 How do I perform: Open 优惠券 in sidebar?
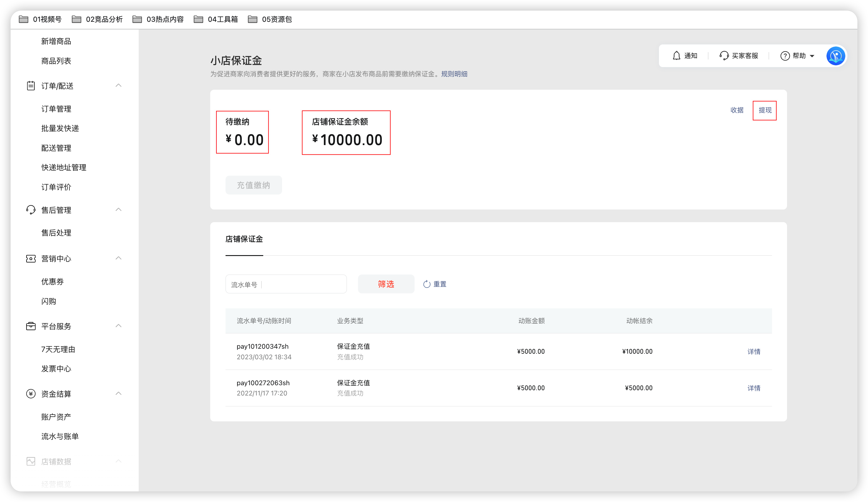(52, 282)
